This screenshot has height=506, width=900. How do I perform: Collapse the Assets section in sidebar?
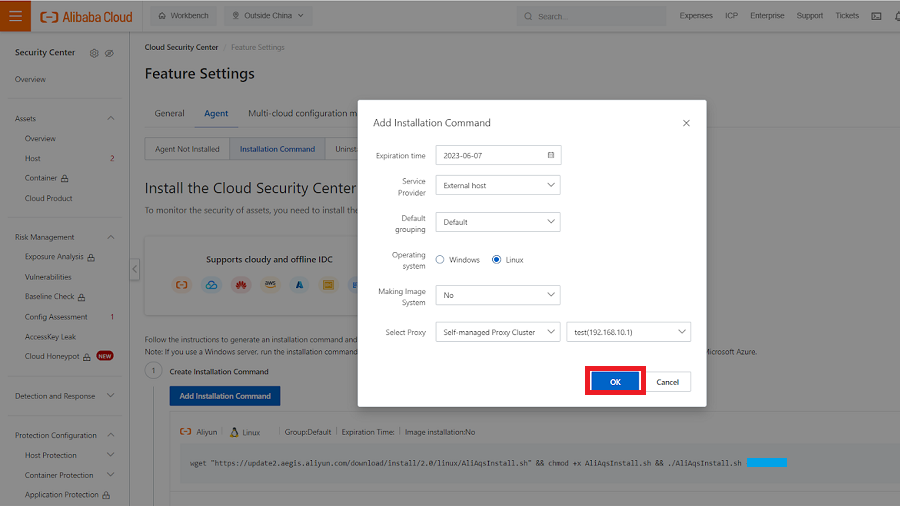110,119
